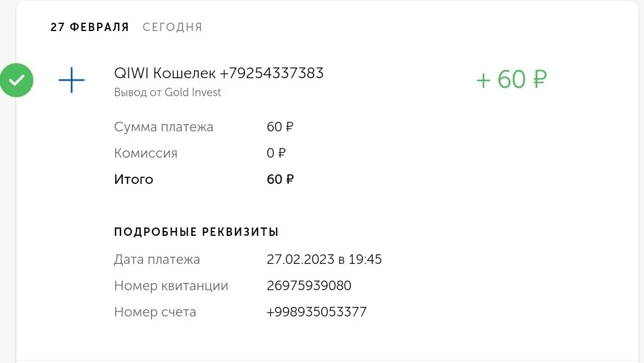Click the bold Итого value 60 ₽
644x363 pixels.
(x=280, y=179)
